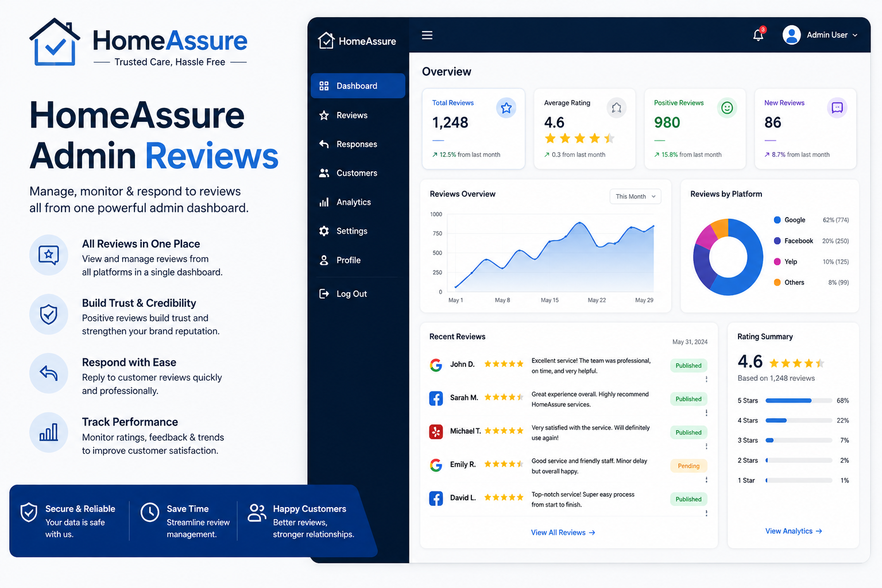Click the 5 Stars rating bar
Screen dimensions: 882x588
tap(799, 401)
